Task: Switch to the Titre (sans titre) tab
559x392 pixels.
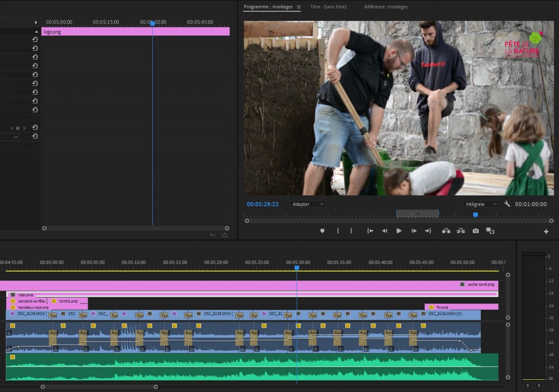Action: [x=328, y=7]
